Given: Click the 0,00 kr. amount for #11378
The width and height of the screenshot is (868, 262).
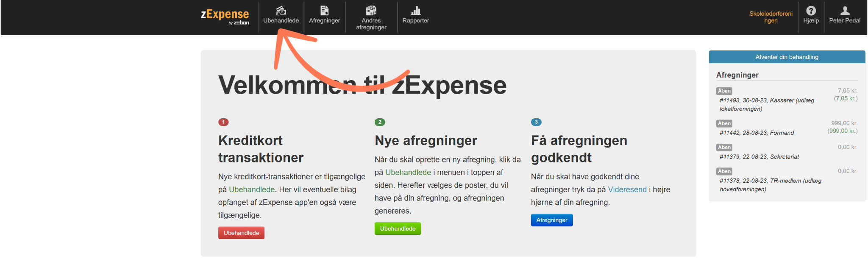Looking at the screenshot, I should click(847, 171).
